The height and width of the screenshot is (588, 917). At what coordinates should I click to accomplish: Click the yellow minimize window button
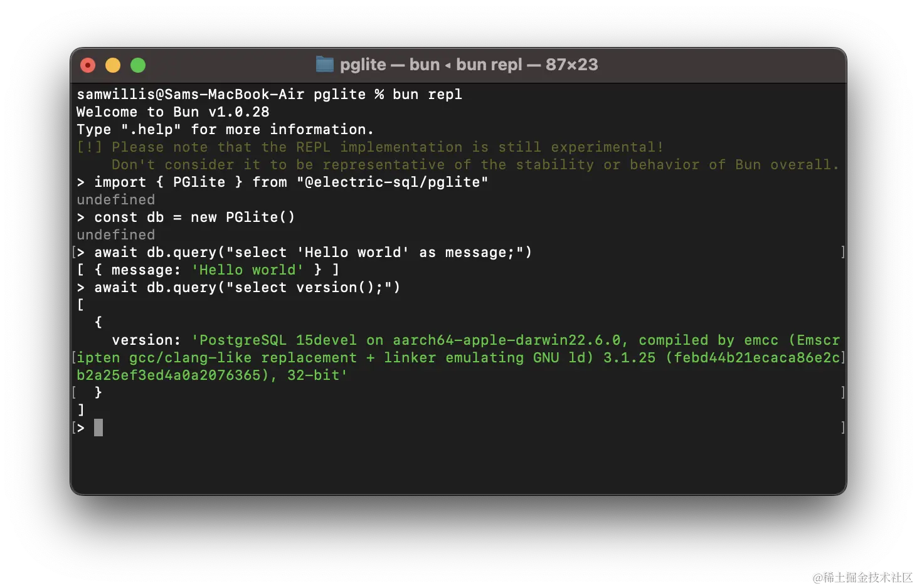113,65
